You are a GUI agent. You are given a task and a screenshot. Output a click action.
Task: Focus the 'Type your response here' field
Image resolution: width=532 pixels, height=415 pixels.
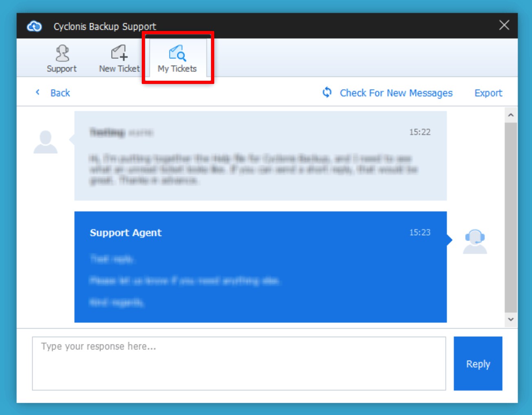point(239,363)
